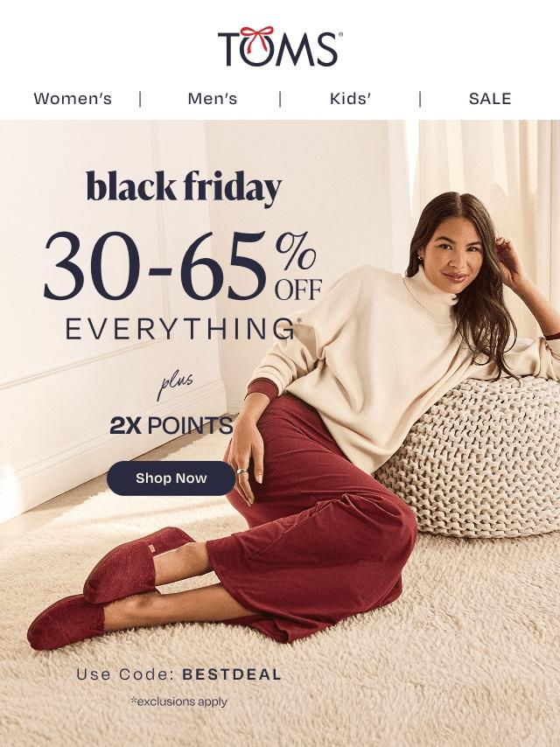Click the 2X POINTS text
This screenshot has height=747, width=560.
coord(171,425)
